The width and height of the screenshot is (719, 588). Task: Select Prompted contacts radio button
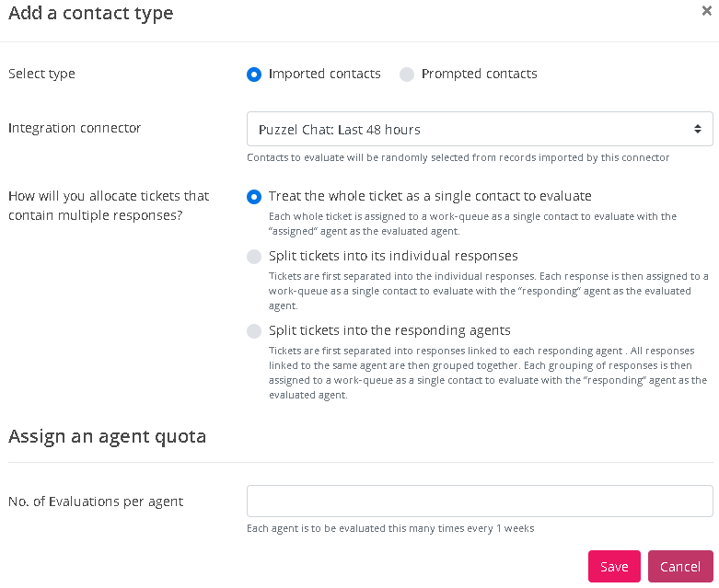coord(407,75)
